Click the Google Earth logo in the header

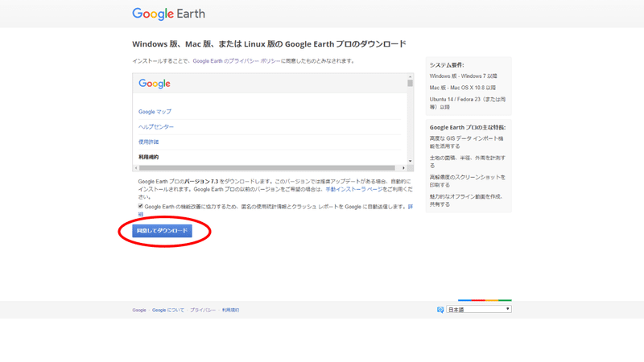click(x=168, y=14)
